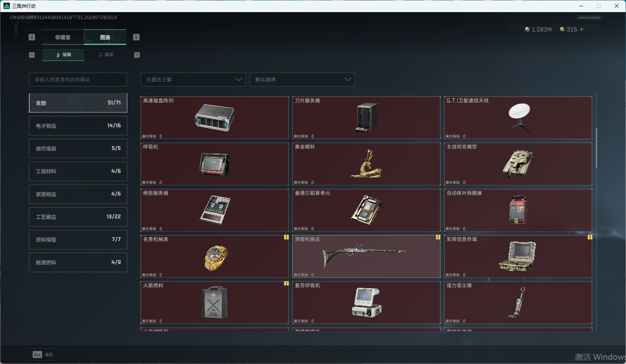This screenshot has width=626, height=364.
Task: Filter by 工艺藏品 category
Action: point(78,217)
